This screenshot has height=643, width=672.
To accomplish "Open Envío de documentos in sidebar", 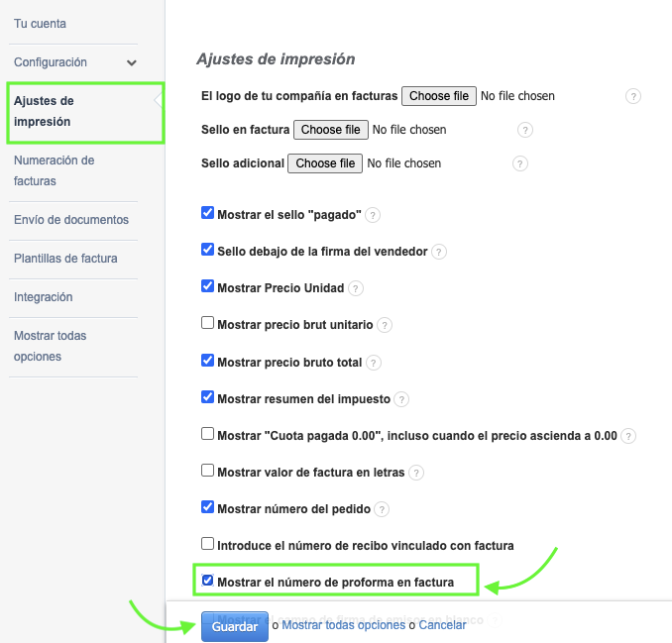I will 71,220.
